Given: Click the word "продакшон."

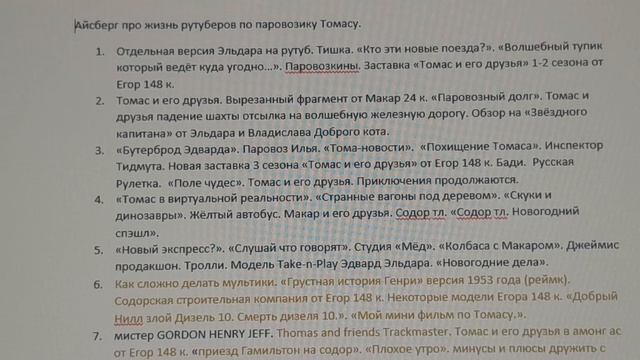Looking at the screenshot, I should pos(148,266).
